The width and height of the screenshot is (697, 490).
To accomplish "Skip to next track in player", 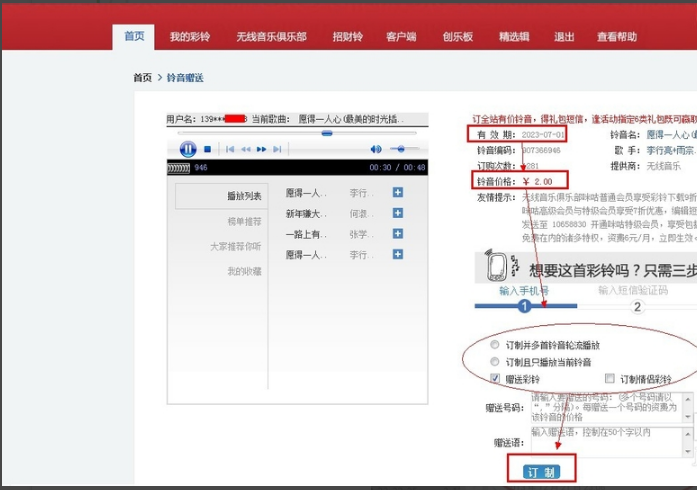I will tap(277, 149).
